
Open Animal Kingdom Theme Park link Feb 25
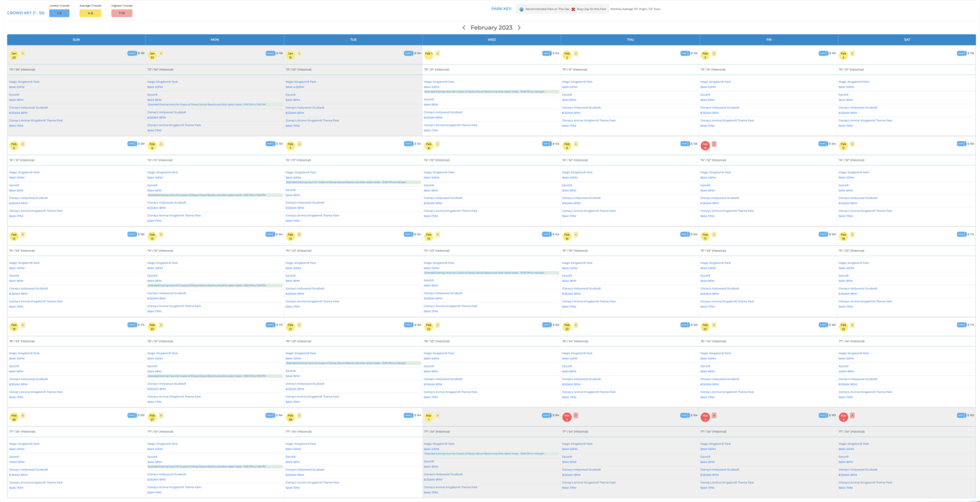coord(865,392)
